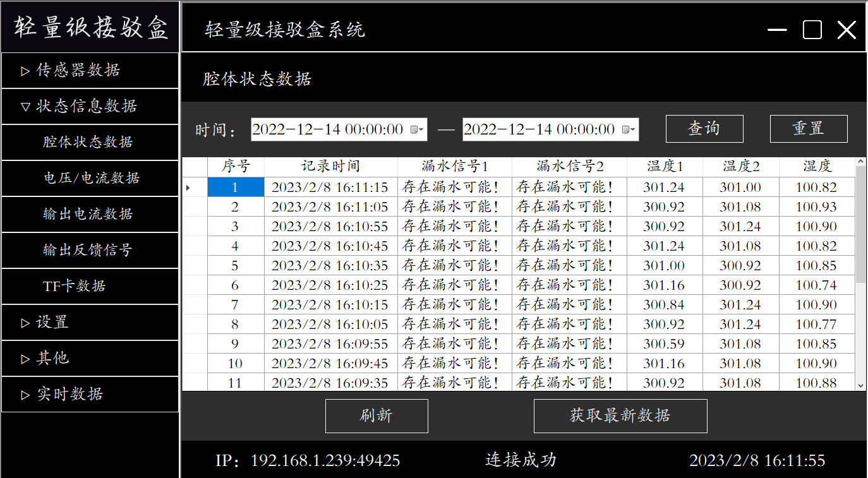Screen dimensions: 868x478
Task: Collapse 状态信息数据 menu section
Action: [x=90, y=106]
